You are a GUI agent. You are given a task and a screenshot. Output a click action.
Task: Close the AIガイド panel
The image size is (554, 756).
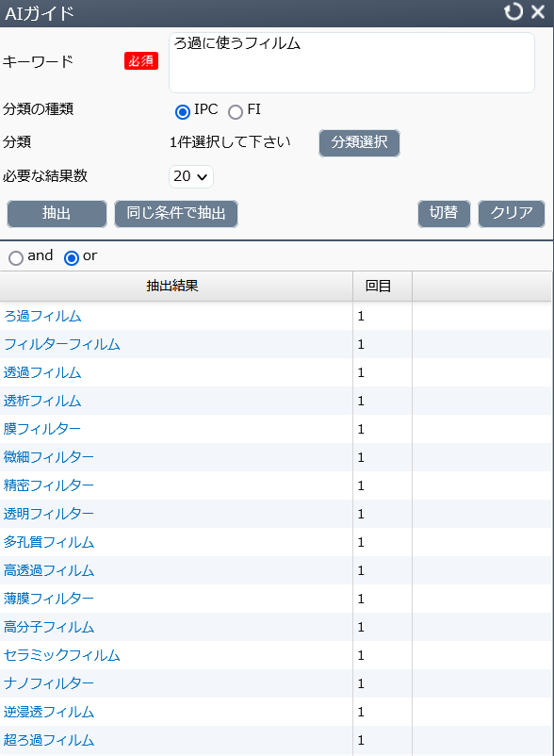[538, 11]
